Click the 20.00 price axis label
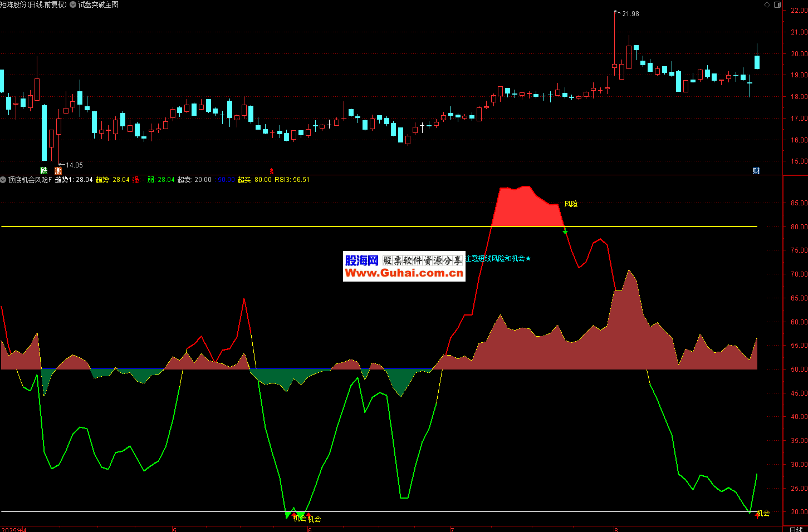Screen dimensions: 808x532 click(x=799, y=54)
